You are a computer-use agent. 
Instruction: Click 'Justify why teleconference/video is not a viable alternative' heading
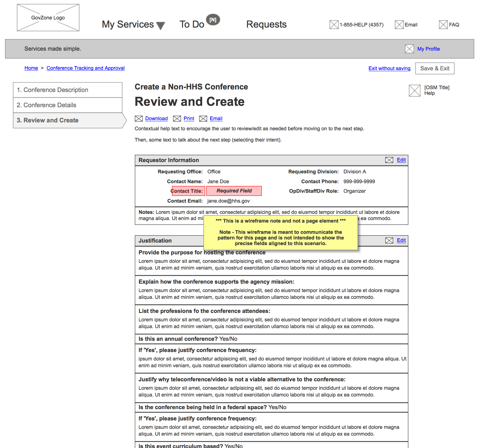coord(242,379)
